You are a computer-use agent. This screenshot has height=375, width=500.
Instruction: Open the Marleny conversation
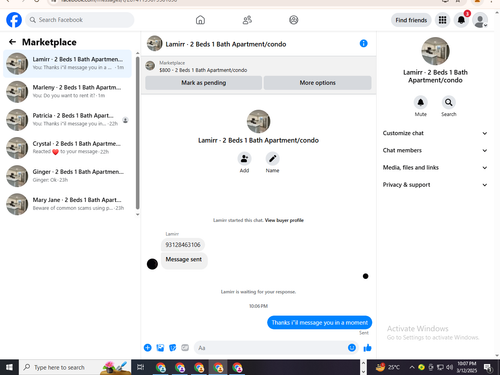pos(68,92)
